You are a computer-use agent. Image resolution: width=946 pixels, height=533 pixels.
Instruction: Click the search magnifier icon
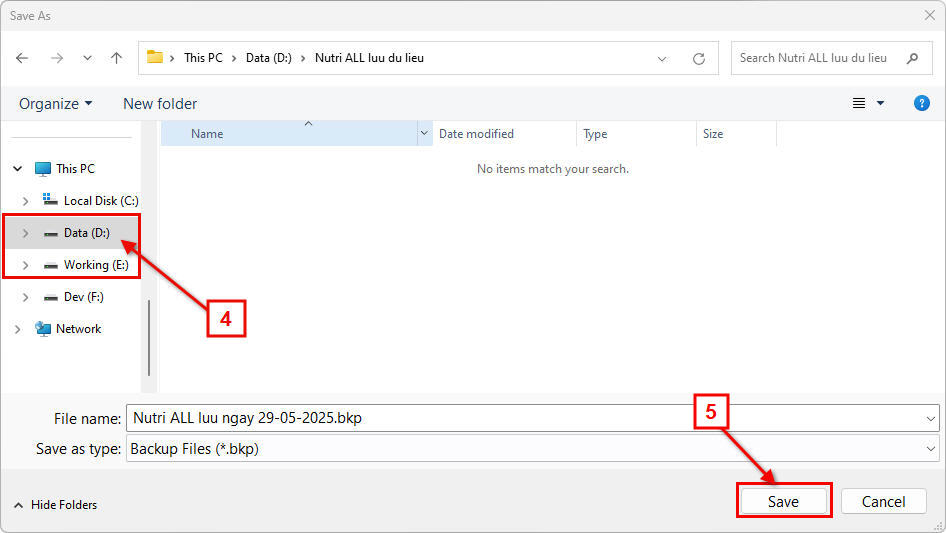point(912,58)
